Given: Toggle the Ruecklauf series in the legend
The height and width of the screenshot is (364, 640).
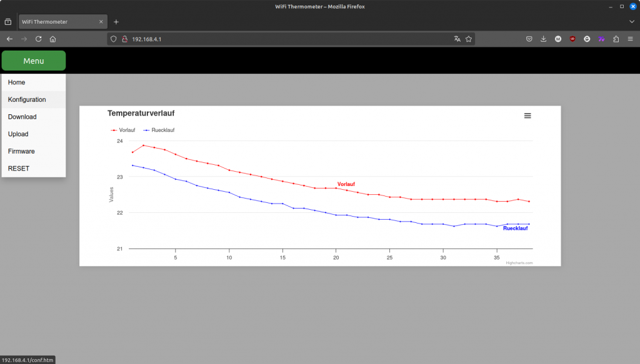Looking at the screenshot, I should (x=159, y=130).
